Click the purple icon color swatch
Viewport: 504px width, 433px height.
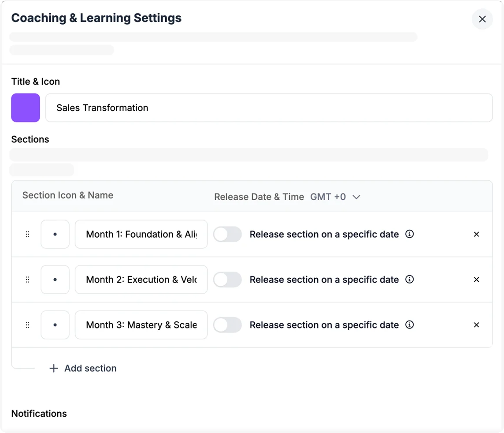click(x=26, y=108)
